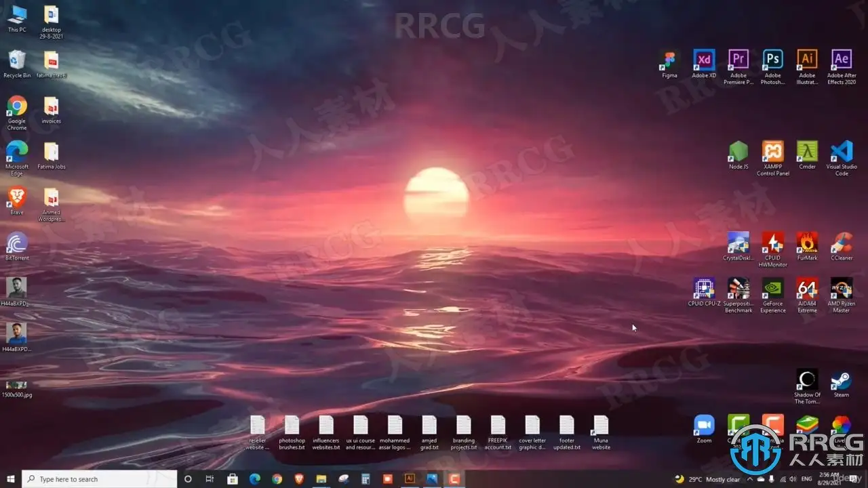Open the volume control in system tray
This screenshot has width=868, height=488.
pos(793,479)
